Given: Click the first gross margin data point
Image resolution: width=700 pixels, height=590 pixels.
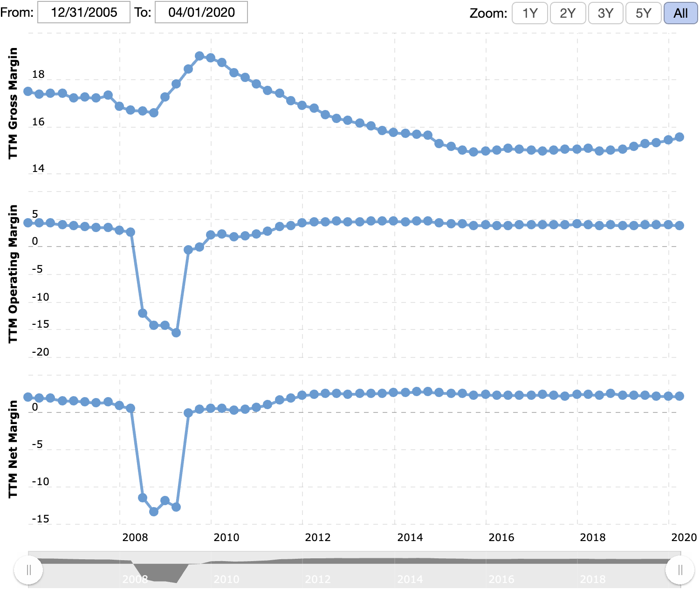Looking at the screenshot, I should (x=28, y=91).
